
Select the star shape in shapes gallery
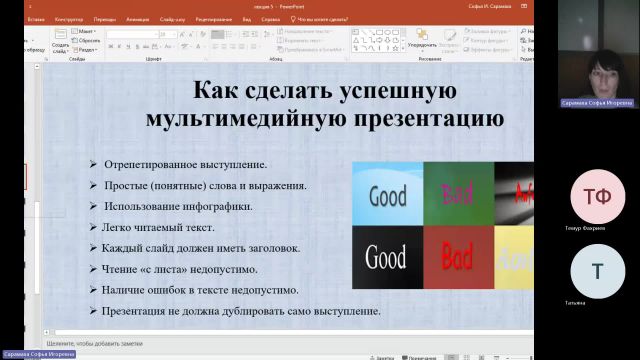click(395, 48)
